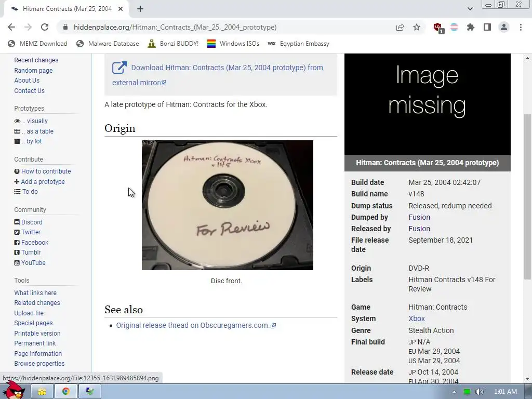Download Hitman: Contracts prototype from mirror

218,75
